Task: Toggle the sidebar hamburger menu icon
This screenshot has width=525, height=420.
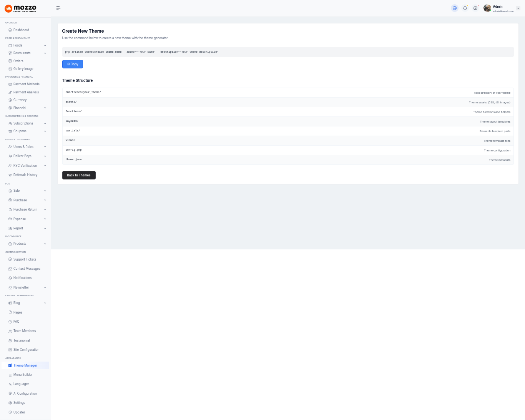Action: pyautogui.click(x=58, y=8)
